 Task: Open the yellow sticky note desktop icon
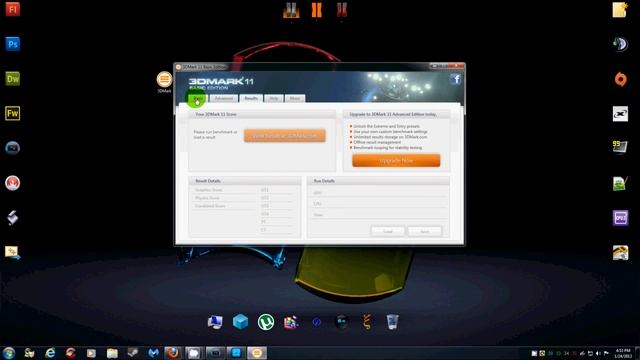point(620,10)
